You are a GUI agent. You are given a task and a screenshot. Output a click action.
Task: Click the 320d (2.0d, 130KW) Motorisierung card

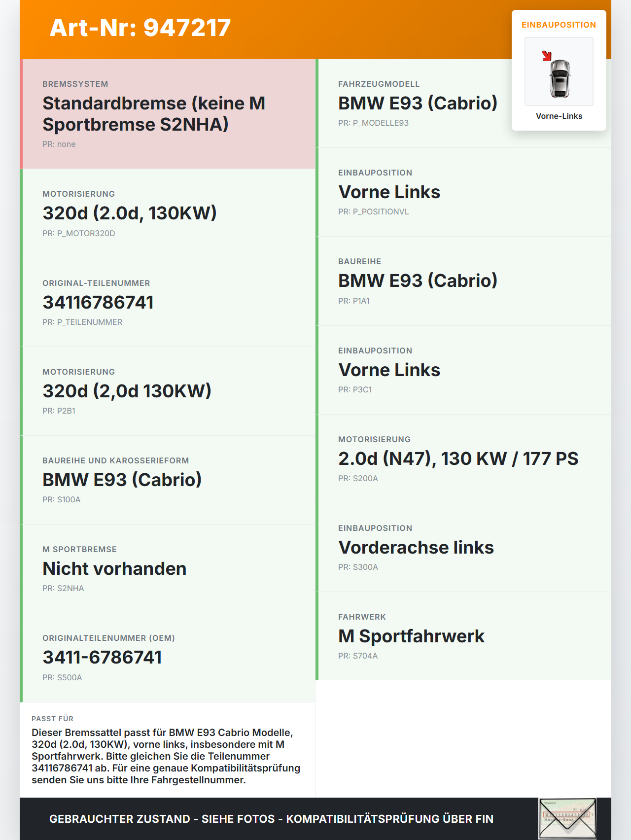(168, 213)
